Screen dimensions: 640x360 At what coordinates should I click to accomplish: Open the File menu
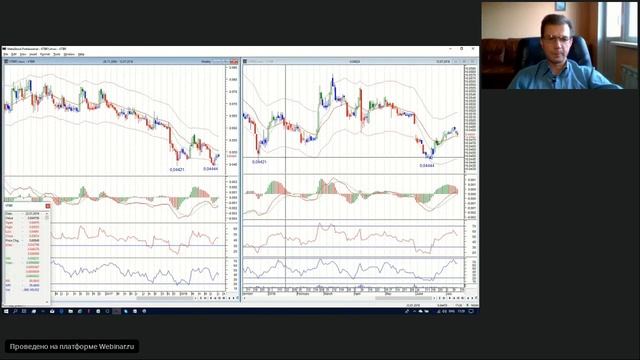(x=6, y=54)
